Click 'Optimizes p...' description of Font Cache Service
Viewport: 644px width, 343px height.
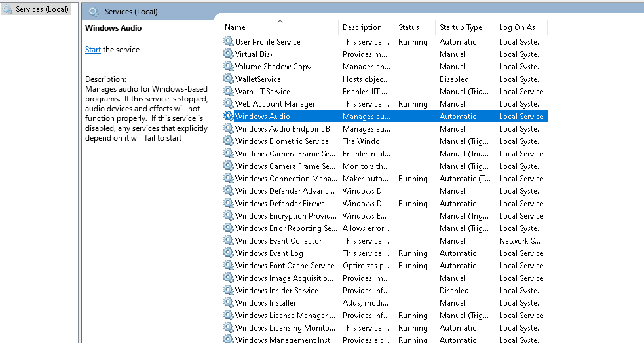pyautogui.click(x=366, y=266)
